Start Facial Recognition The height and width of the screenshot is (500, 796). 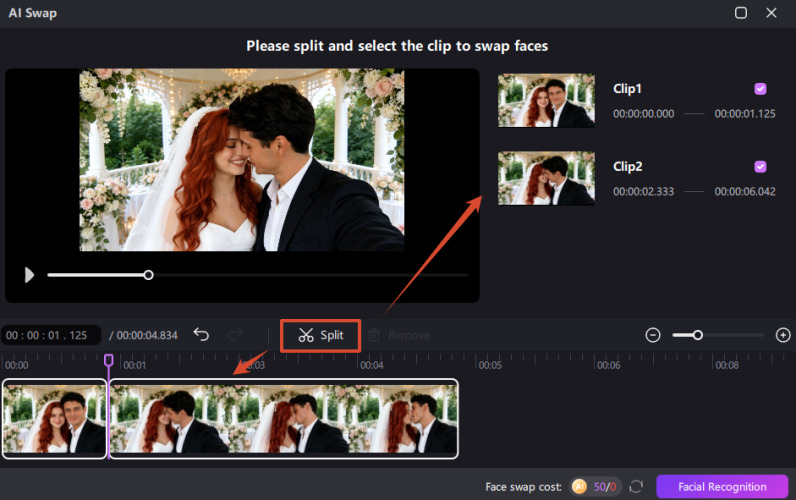(722, 487)
